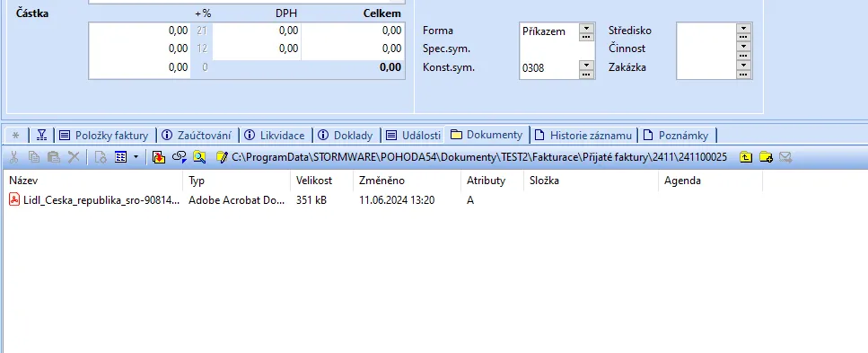Expand the Činnost dropdown arrow
Image resolution: width=868 pixels, height=353 pixels.
[744, 46]
